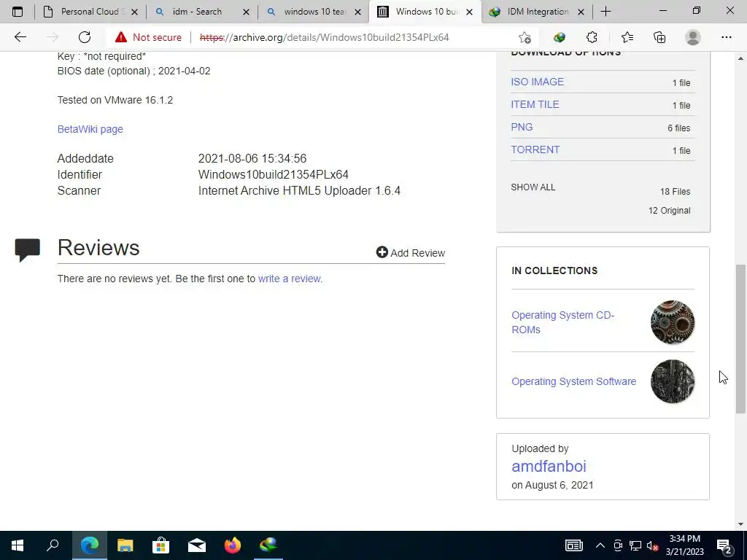This screenshot has height=560, width=747.
Task: Switch to the idm - Search tab
Action: pos(202,12)
